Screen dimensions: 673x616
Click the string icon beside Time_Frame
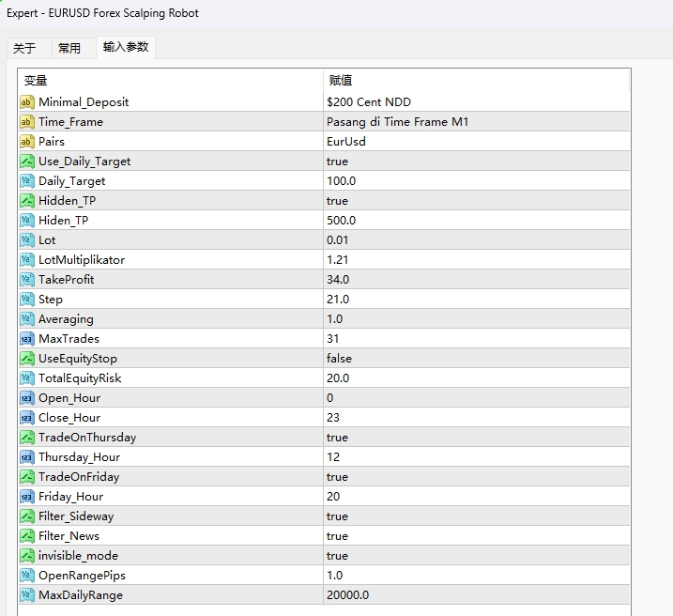pyautogui.click(x=27, y=122)
